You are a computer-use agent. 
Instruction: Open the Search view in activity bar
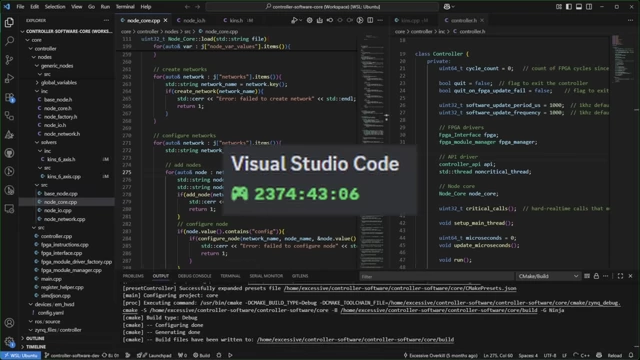point(9,41)
